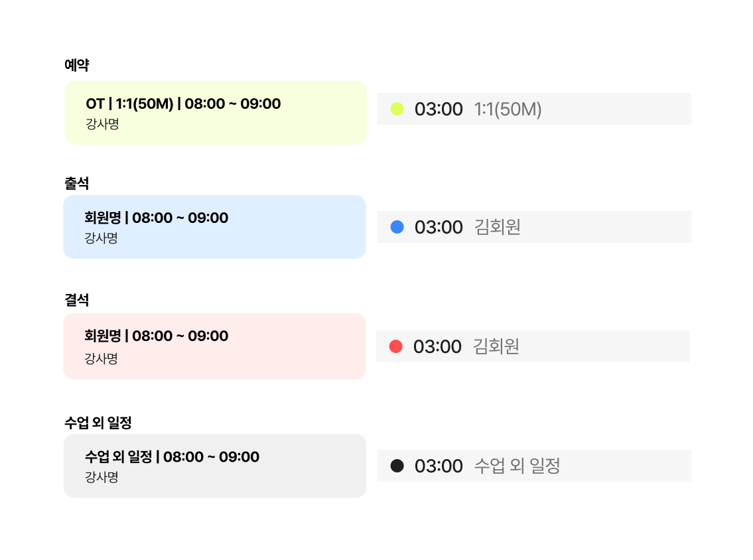Open the pink 회원명 absence card
This screenshot has height=560, width=753.
pos(214,346)
